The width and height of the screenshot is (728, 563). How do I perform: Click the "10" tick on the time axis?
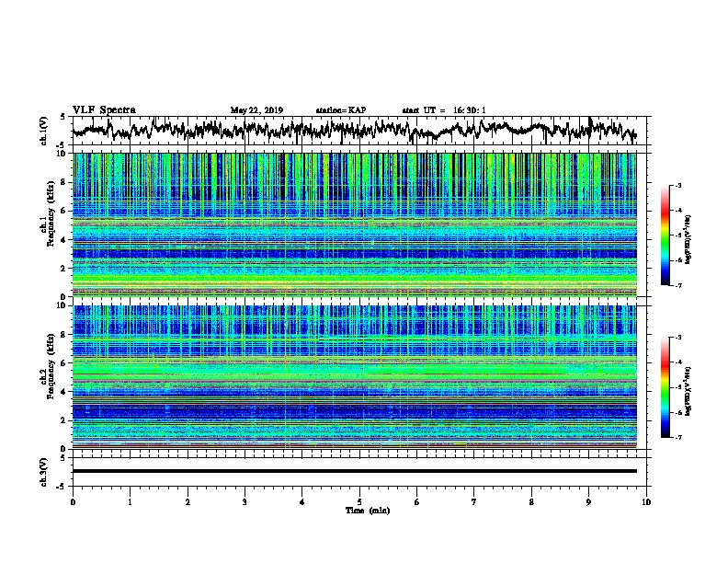[x=646, y=502]
